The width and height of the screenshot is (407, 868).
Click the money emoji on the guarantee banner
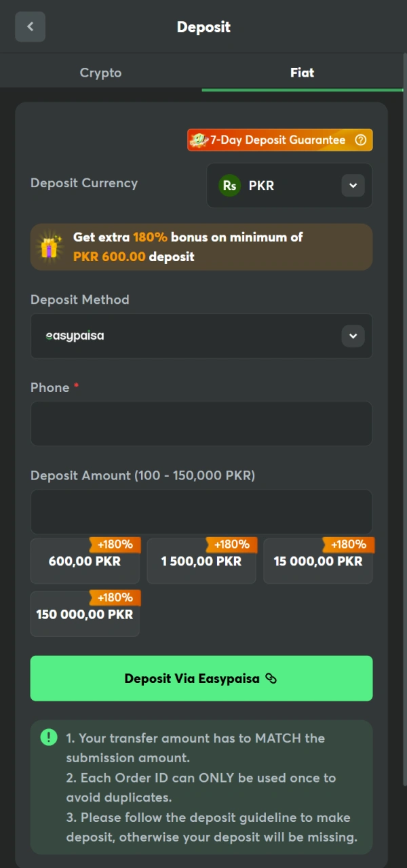(x=198, y=140)
